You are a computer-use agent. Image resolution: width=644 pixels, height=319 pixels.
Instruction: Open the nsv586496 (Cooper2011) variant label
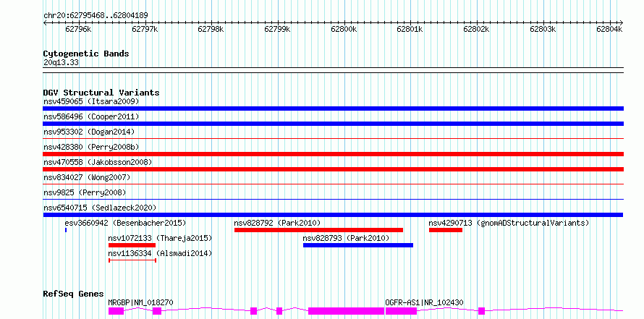pyautogui.click(x=91, y=117)
